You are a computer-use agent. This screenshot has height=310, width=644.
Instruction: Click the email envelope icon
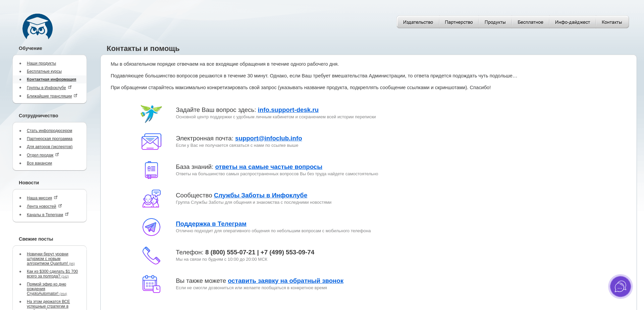click(151, 141)
